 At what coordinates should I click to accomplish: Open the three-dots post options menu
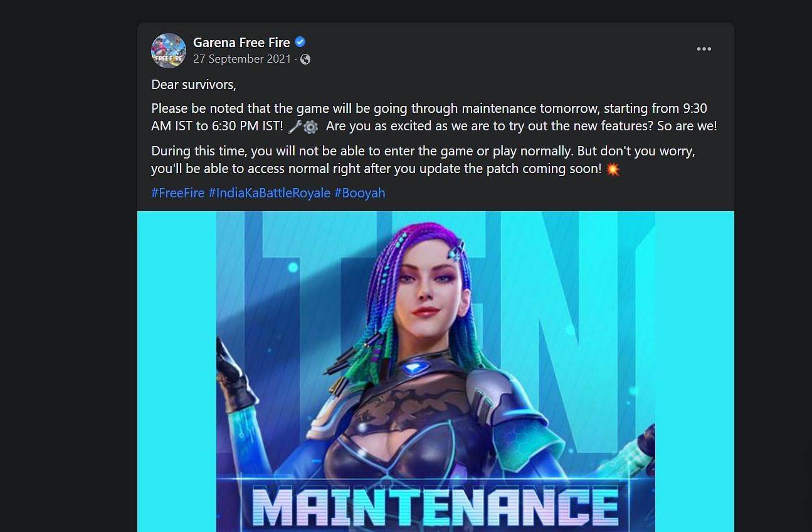704,49
